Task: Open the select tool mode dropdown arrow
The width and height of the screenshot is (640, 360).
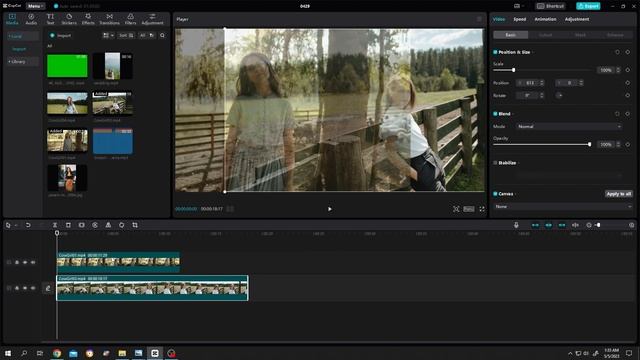Action: point(16,225)
